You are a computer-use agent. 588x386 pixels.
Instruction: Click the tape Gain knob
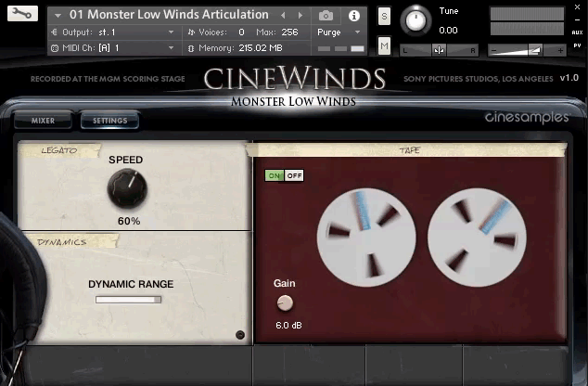click(285, 303)
